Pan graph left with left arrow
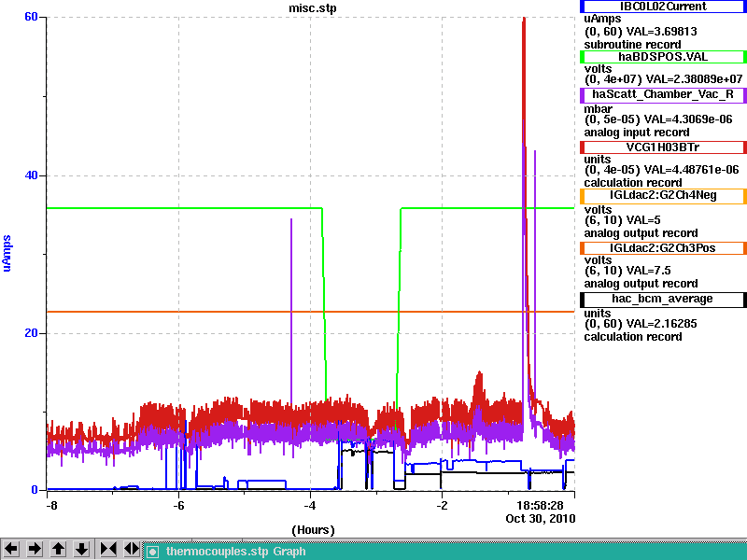 (x=11, y=549)
